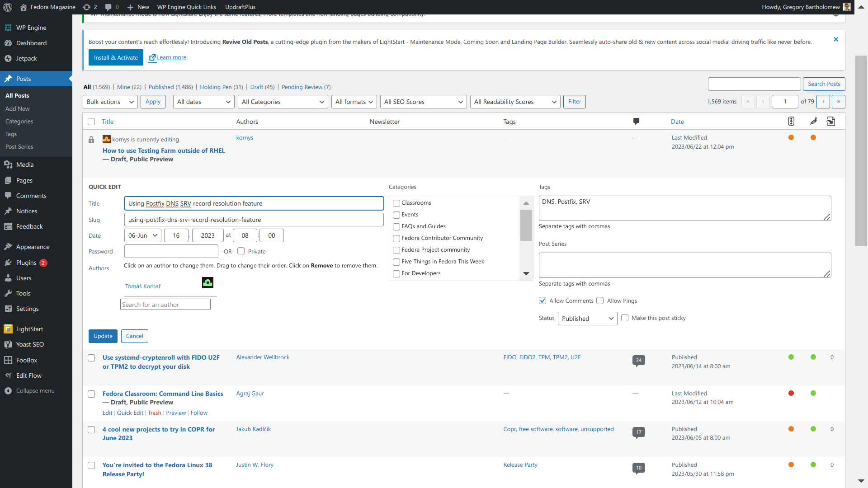Open the All formats dropdown
868x488 pixels.
354,102
